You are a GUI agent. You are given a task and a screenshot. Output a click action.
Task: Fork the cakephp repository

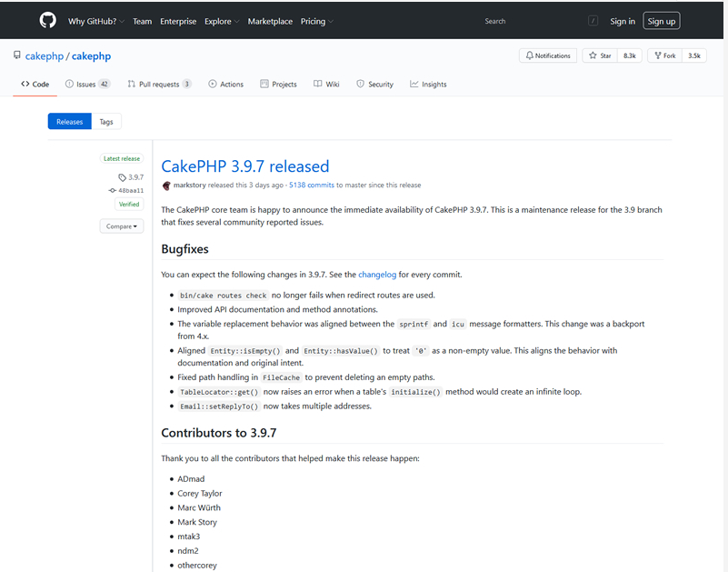[665, 55]
